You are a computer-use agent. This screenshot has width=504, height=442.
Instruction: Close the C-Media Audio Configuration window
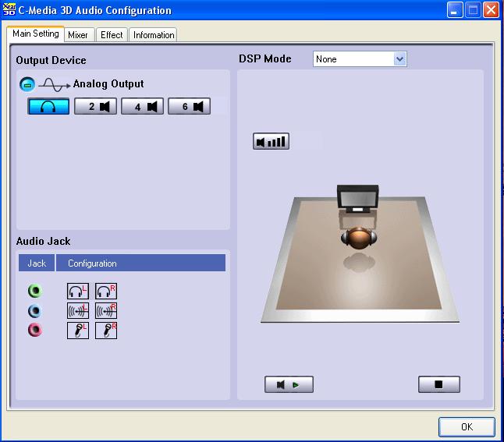click(x=491, y=10)
